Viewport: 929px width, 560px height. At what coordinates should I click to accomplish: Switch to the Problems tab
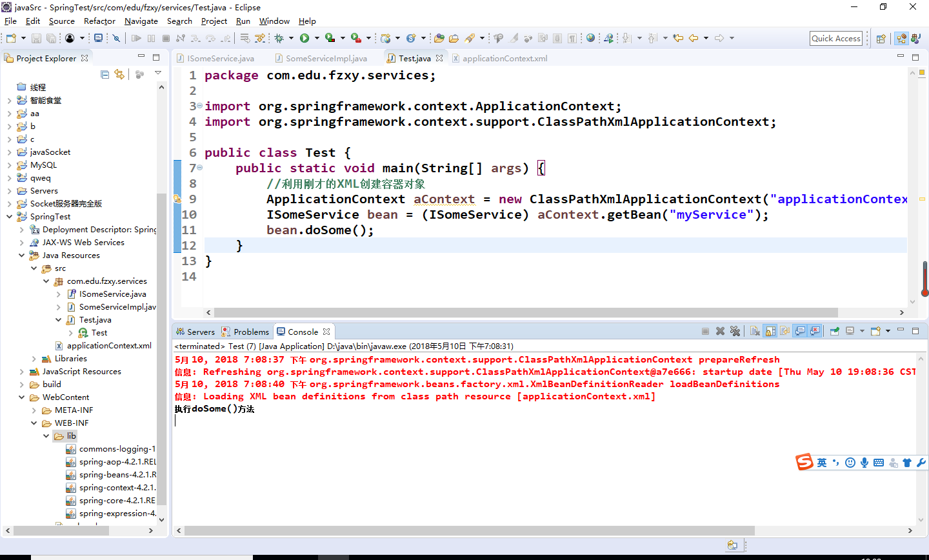pyautogui.click(x=245, y=332)
